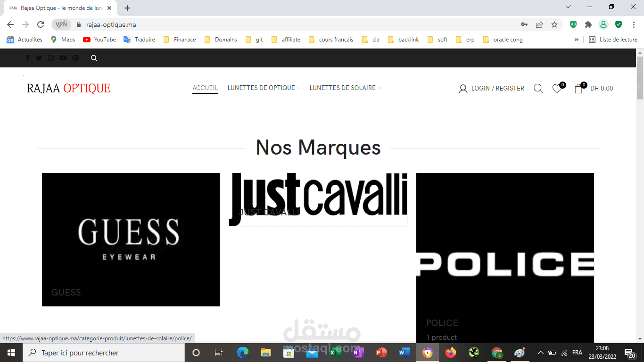Open the backlink bookmark folder
Viewport: 644px width, 362px height.
404,40
